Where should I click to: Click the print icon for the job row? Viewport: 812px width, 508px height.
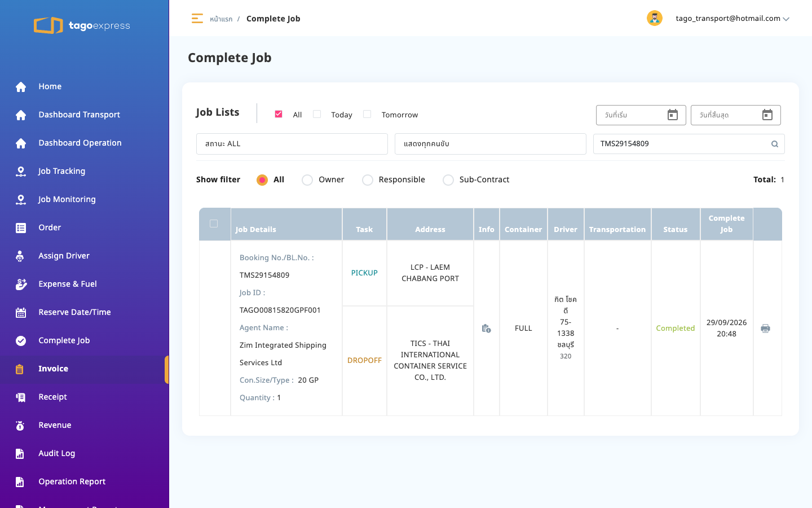[765, 329]
